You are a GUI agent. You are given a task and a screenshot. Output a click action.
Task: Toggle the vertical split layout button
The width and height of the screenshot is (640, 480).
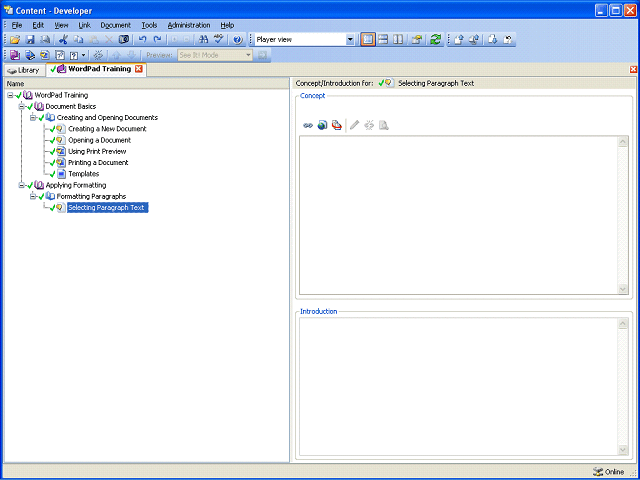(398, 40)
